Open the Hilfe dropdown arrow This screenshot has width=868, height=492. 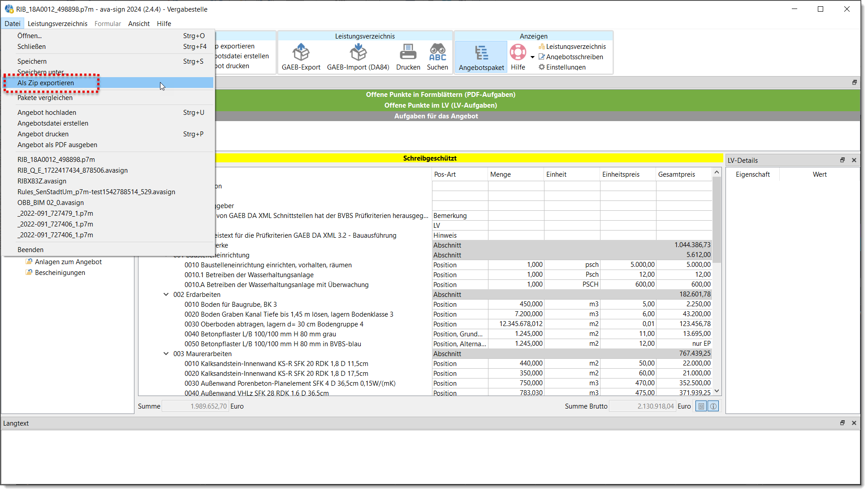pos(532,57)
